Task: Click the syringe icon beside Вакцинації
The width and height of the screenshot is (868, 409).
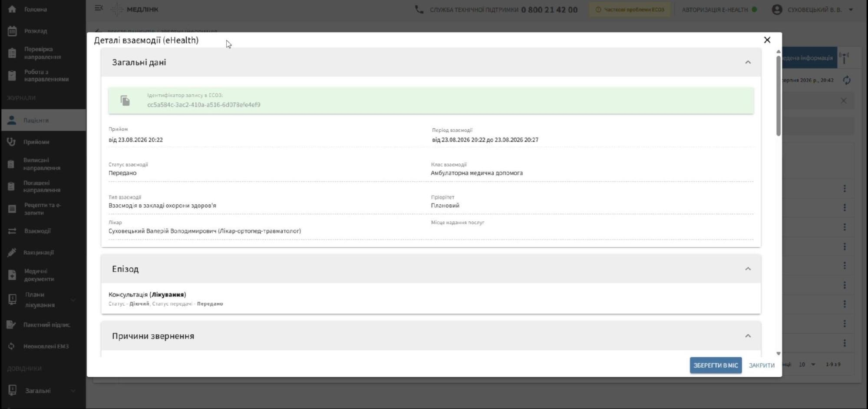Action: coord(12,253)
